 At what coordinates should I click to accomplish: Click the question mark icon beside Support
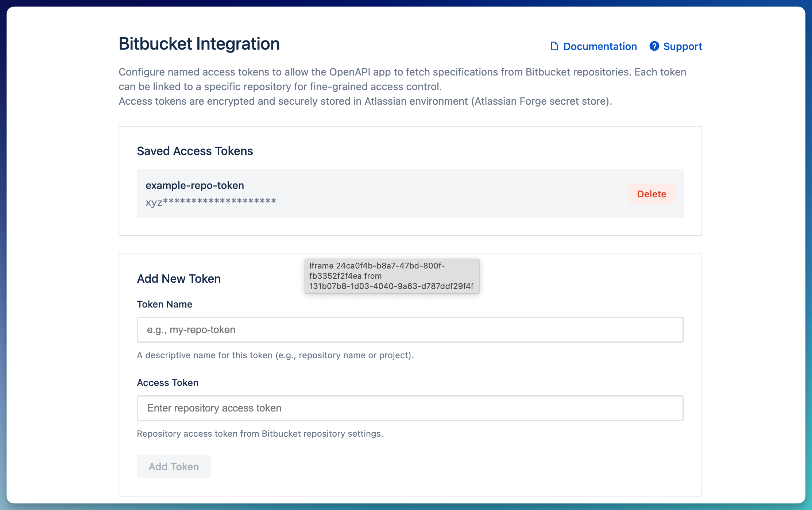tap(654, 46)
